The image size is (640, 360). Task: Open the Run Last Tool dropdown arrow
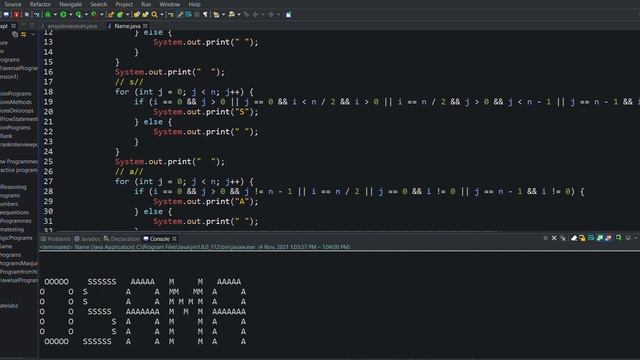point(102,15)
